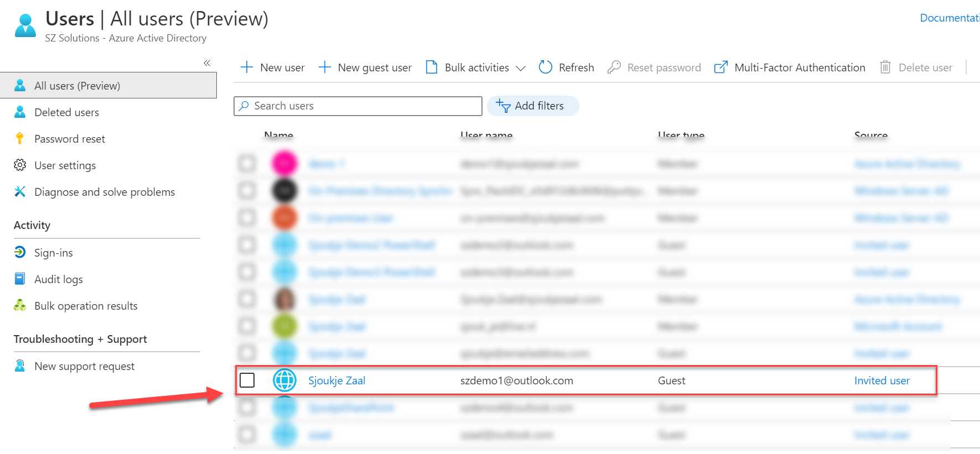The image size is (980, 454).
Task: Open the Invited user source link for szdemo1
Action: coord(882,380)
